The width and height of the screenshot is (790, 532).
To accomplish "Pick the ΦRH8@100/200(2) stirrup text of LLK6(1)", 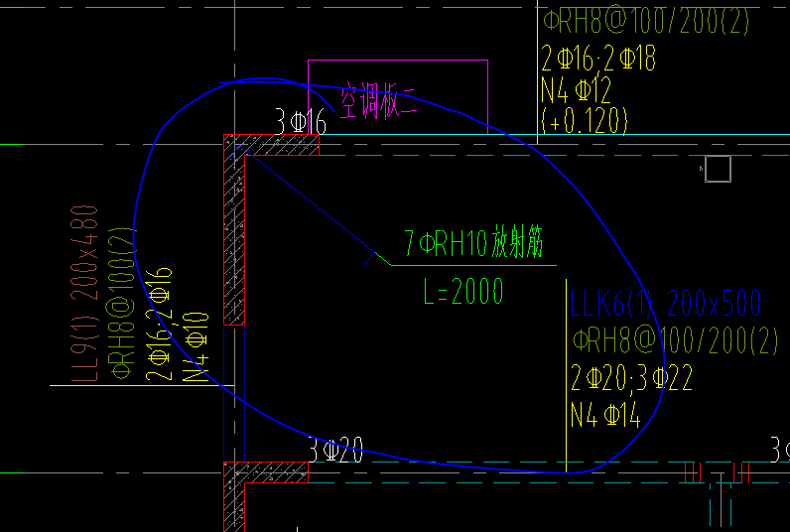I will pyautogui.click(x=675, y=340).
